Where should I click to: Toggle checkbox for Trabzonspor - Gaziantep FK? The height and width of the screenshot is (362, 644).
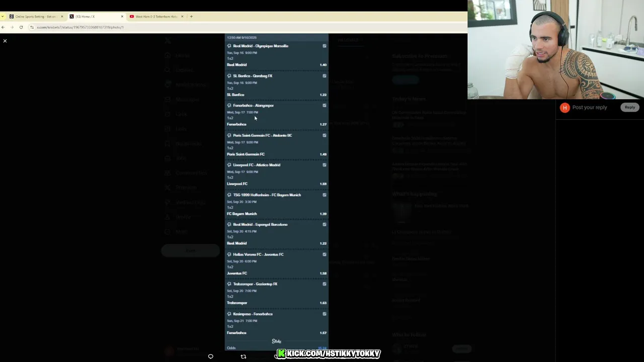[325, 284]
